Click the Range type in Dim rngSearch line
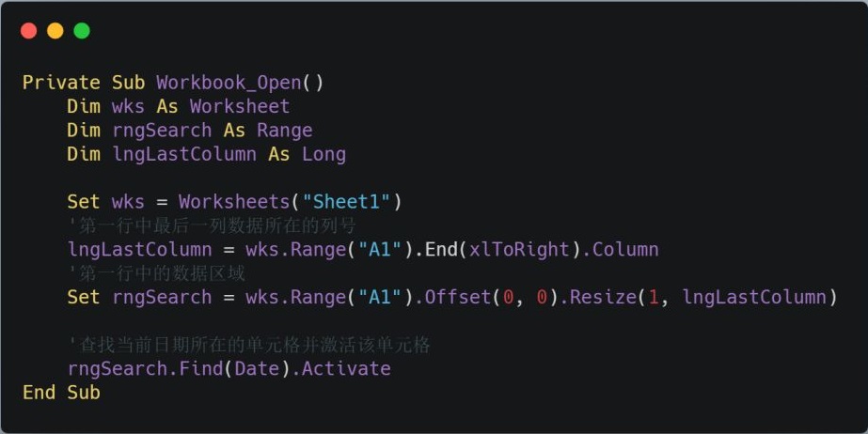 (285, 131)
